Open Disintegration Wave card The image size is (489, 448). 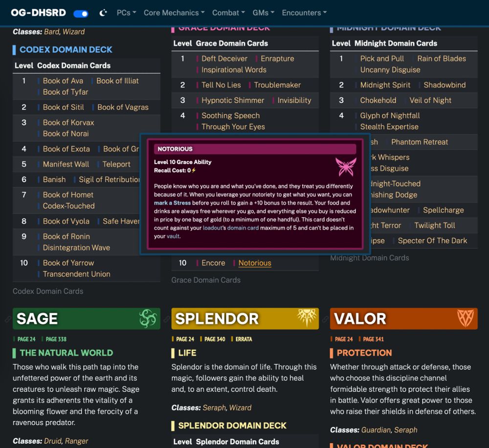(76, 248)
